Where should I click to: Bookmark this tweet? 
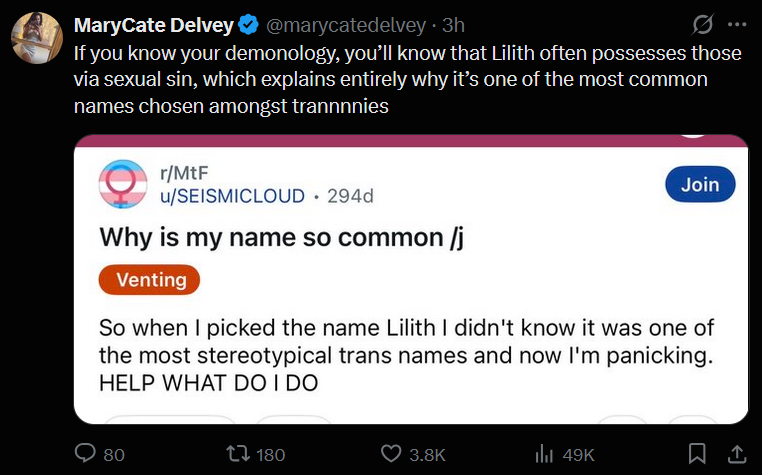click(698, 454)
